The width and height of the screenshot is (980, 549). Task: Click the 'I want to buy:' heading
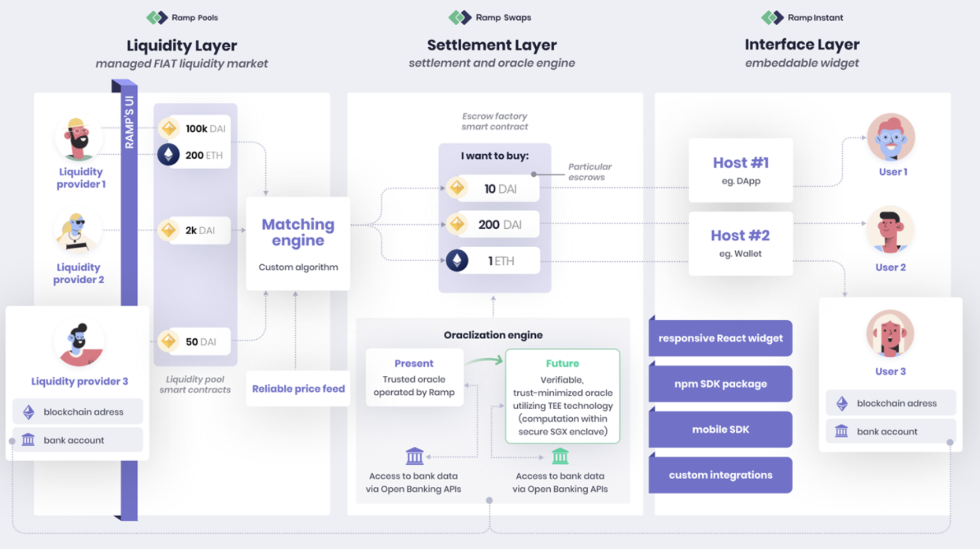(x=495, y=156)
